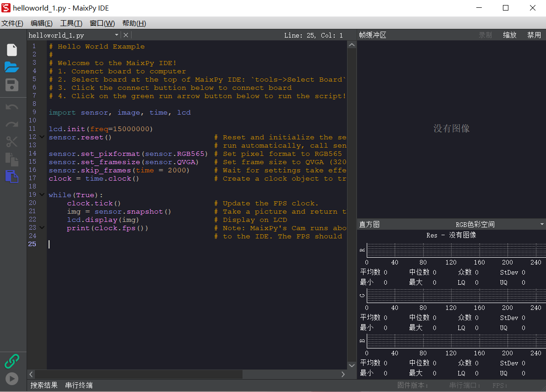Screen dimensions: 546x392
Task: Click the clock = time.clock() line
Action: point(94,179)
